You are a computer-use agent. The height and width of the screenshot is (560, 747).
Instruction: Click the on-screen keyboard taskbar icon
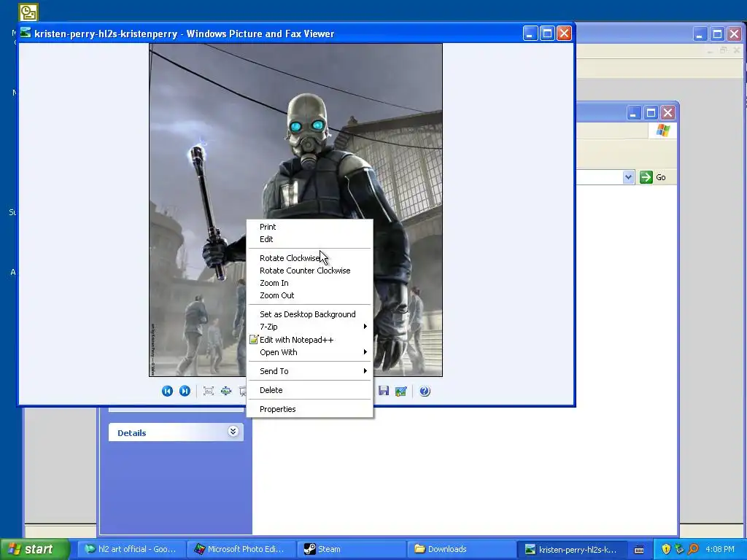(639, 550)
